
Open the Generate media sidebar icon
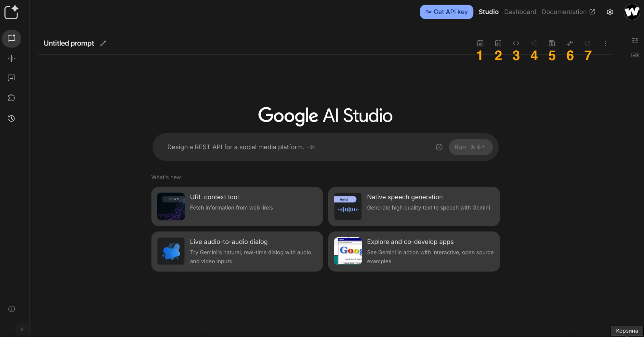[x=12, y=78]
